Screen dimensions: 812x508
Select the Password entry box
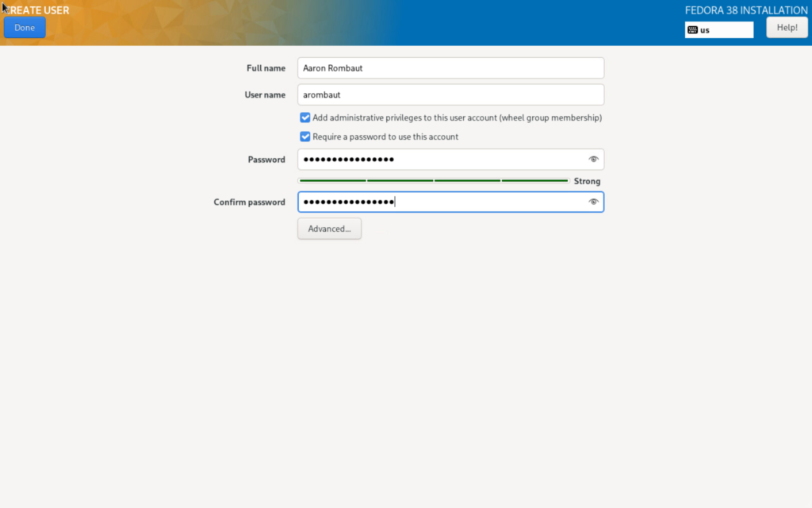(x=440, y=160)
